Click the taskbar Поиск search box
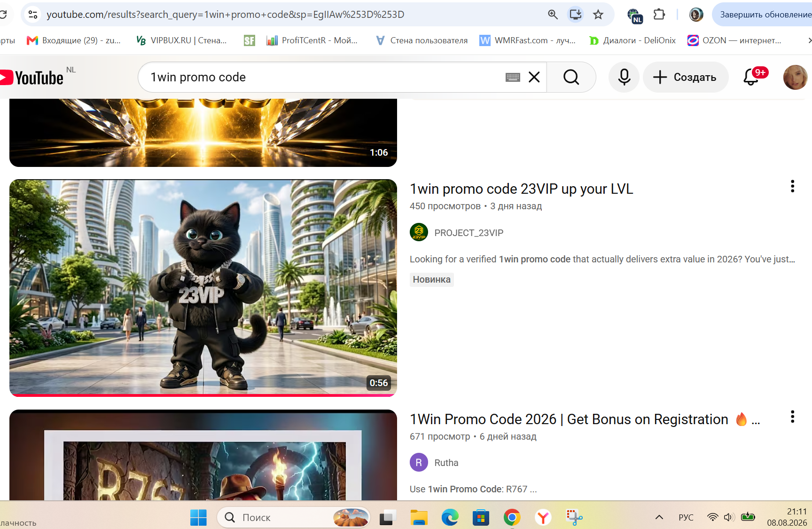 294,518
